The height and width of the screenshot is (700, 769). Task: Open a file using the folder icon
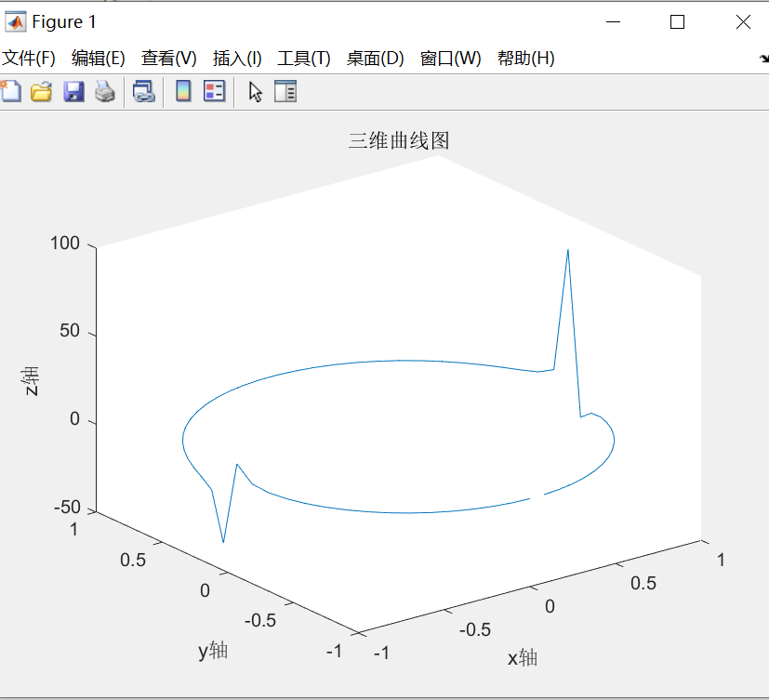pos(41,91)
